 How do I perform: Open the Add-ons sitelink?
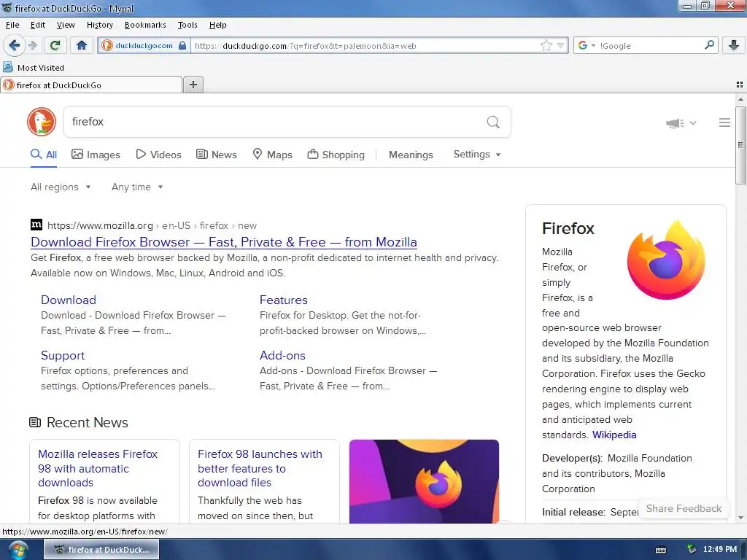pos(282,355)
